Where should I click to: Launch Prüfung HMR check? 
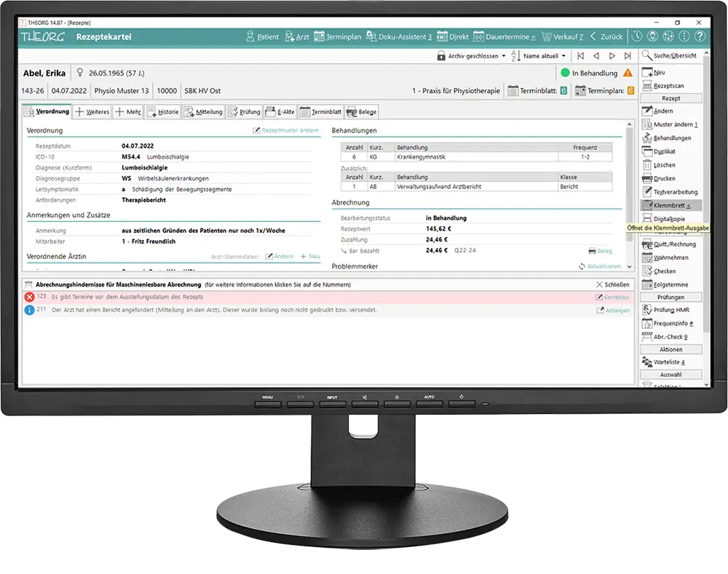click(672, 310)
